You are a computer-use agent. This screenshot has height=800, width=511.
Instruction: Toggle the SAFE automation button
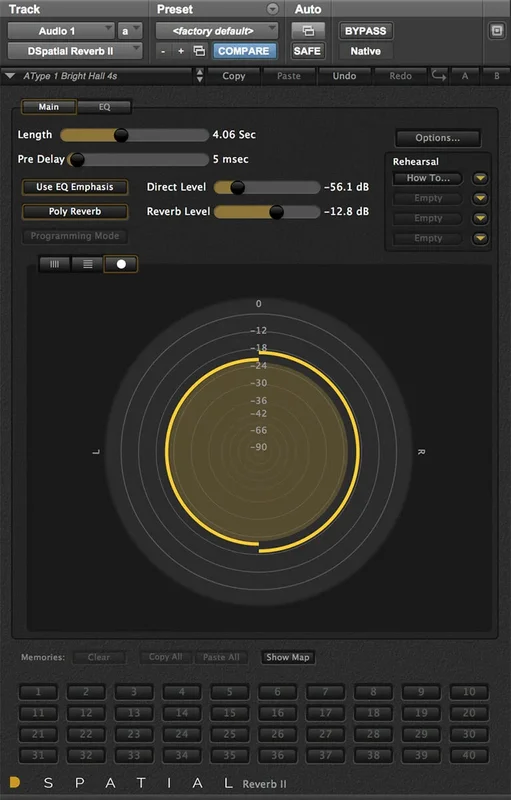307,51
